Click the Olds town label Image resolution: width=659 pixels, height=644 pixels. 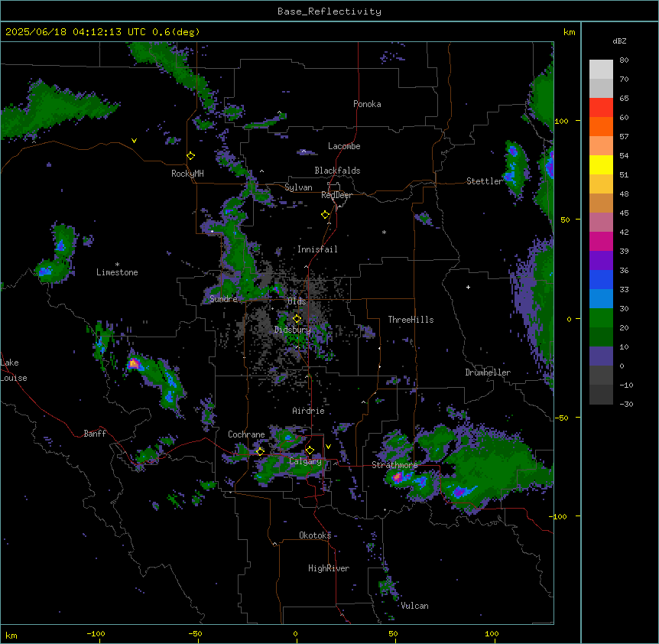tap(297, 301)
